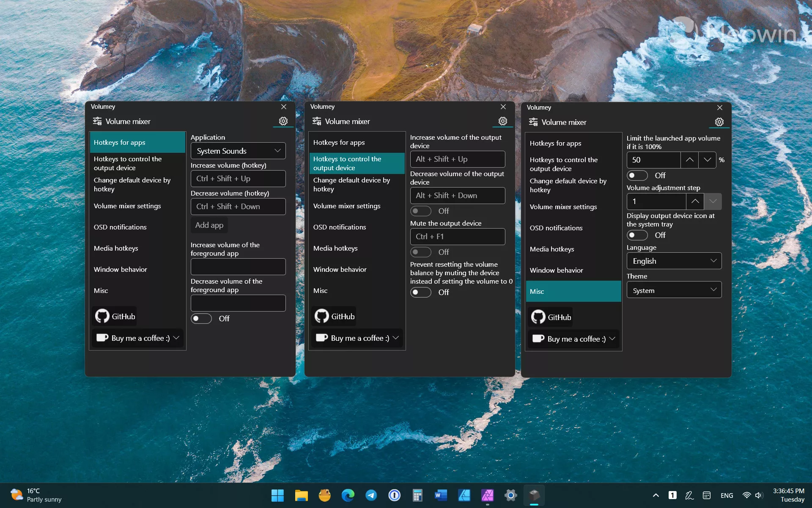Increase the 50 percent volume limit value
Viewport: 812px width, 508px height.
pos(689,160)
